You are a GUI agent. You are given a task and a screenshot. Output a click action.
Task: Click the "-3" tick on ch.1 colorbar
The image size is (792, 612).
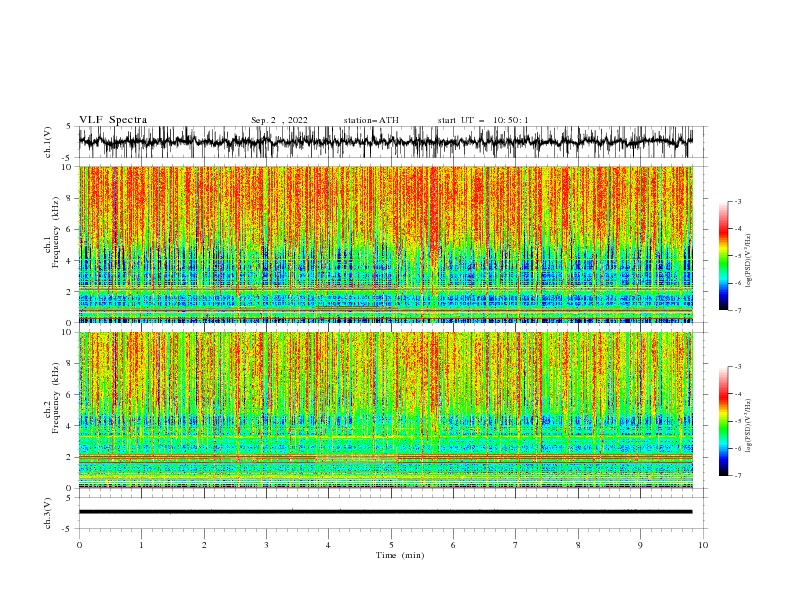pyautogui.click(x=738, y=202)
